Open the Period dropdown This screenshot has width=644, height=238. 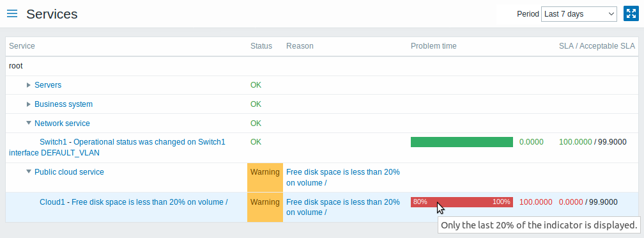(579, 14)
